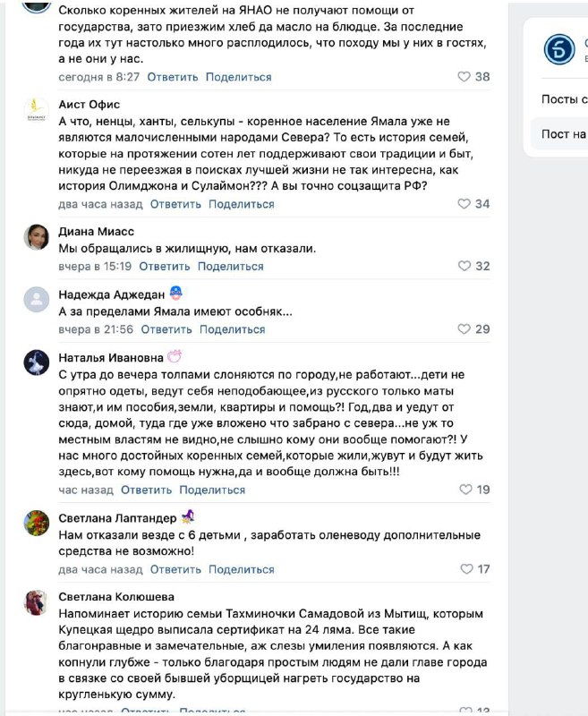The height and width of the screenshot is (716, 588).
Task: Open Наталья Ивановна avatar
Action: click(x=36, y=362)
